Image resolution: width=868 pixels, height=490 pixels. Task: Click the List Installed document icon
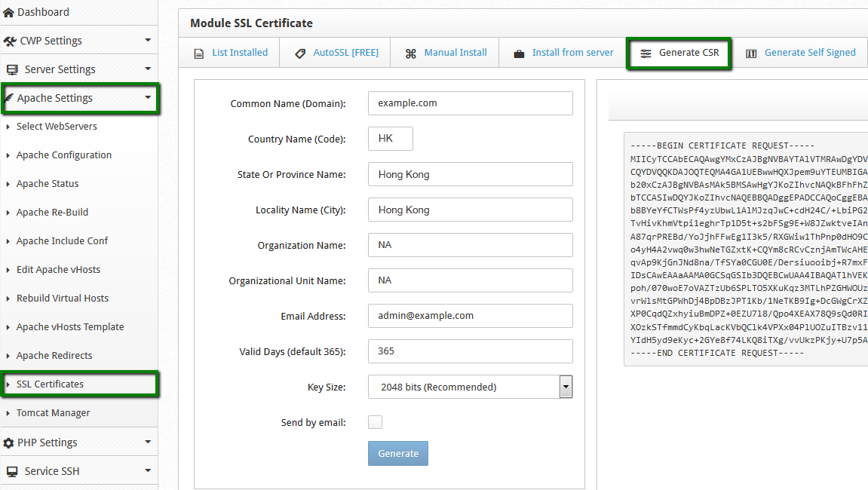[199, 54]
